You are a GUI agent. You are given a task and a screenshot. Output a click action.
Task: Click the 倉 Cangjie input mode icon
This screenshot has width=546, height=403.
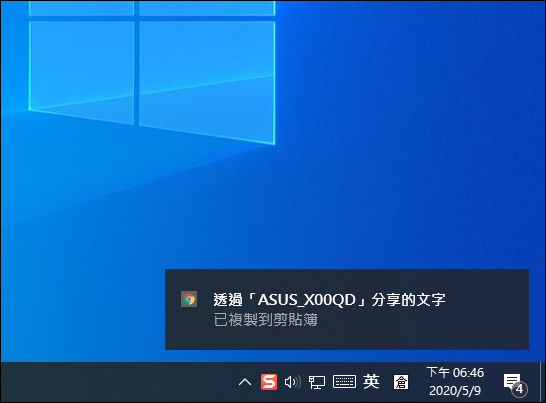(x=401, y=382)
